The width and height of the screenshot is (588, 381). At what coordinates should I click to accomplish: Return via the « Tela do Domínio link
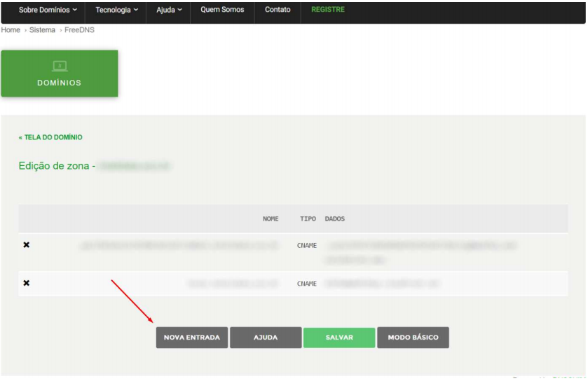[50, 137]
